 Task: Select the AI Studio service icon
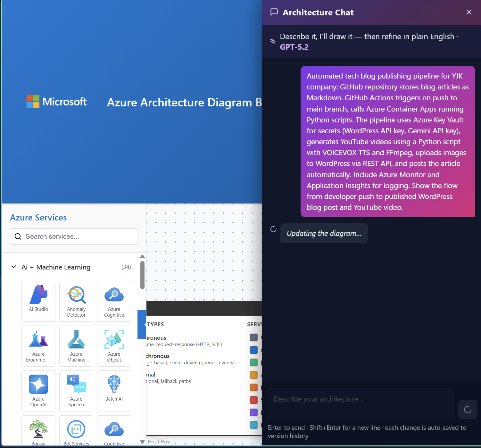pyautogui.click(x=38, y=301)
